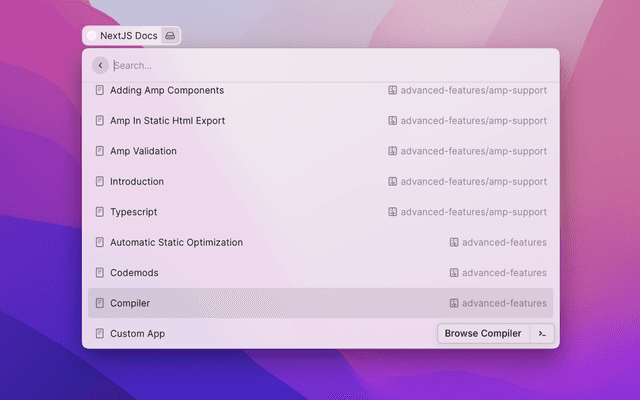Click the NextJS Docs title label
Viewport: 640px width, 400px height.
click(128, 36)
